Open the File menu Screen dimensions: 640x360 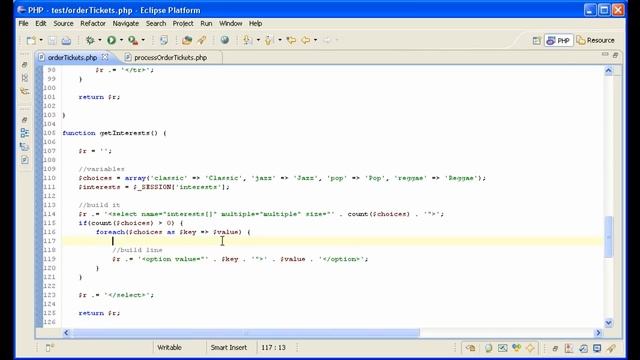point(23,23)
